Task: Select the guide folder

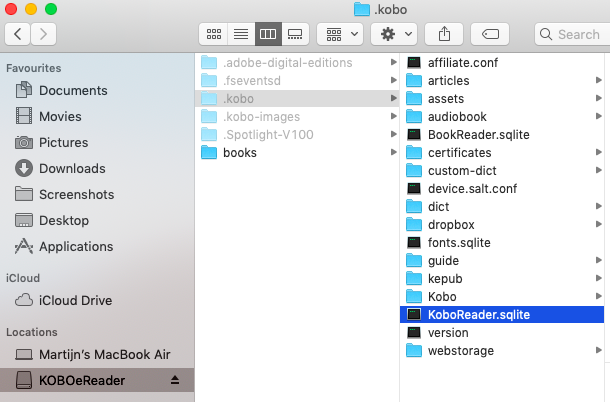Action: point(502,260)
